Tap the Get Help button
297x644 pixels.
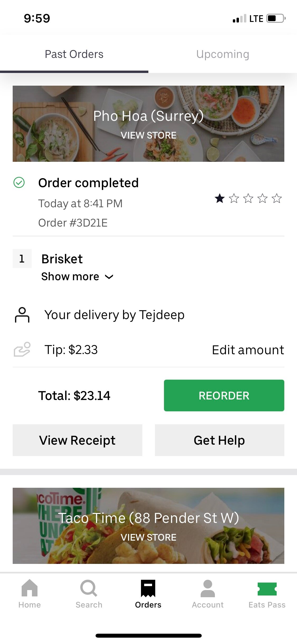click(219, 440)
